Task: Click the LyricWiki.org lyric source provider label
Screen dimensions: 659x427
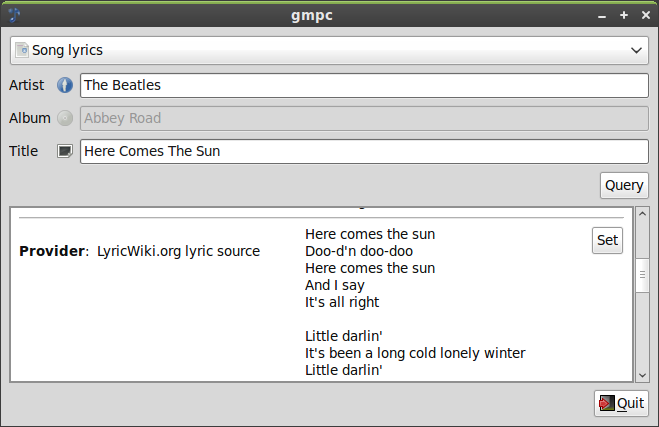Action: pyautogui.click(x=178, y=251)
